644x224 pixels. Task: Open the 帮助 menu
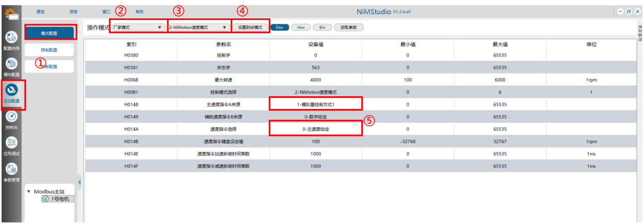pos(140,11)
